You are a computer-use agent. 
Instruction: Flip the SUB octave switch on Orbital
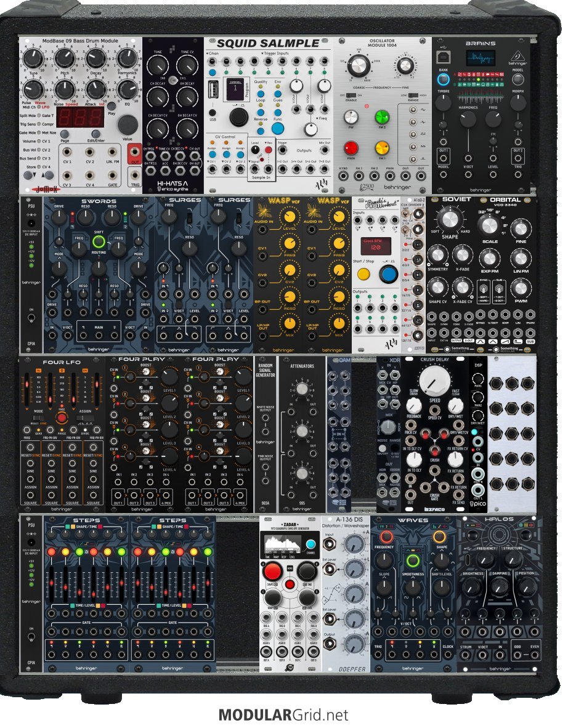tap(499, 289)
